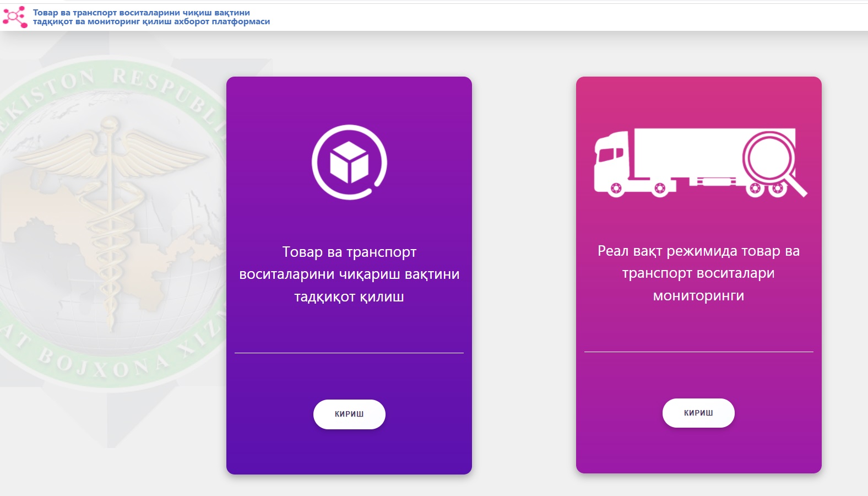Click КИРИШ button on purple research card
Screen dimensions: 868x496
(349, 414)
